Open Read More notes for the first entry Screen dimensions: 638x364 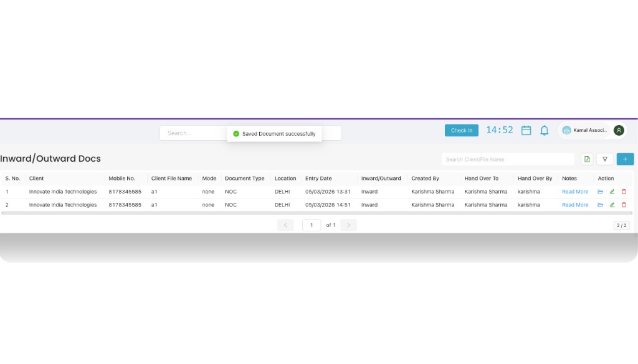tap(574, 192)
